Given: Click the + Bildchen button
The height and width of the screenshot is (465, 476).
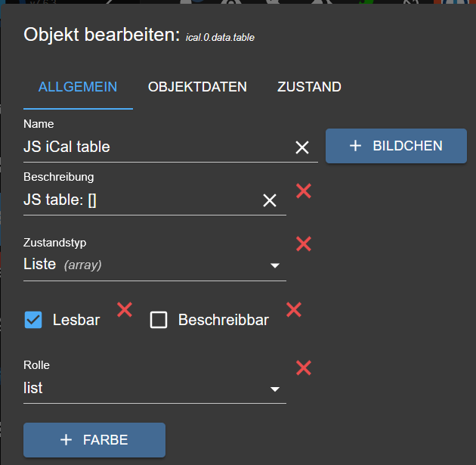Looking at the screenshot, I should 396,146.
